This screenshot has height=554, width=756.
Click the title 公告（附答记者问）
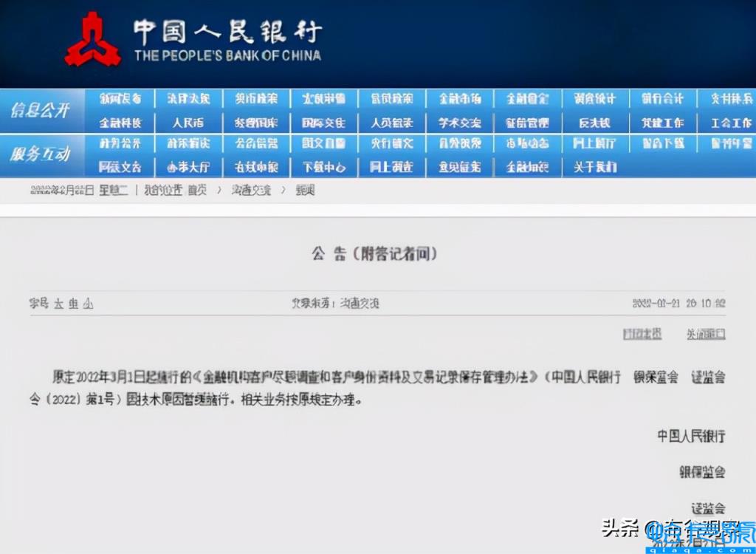tap(374, 254)
